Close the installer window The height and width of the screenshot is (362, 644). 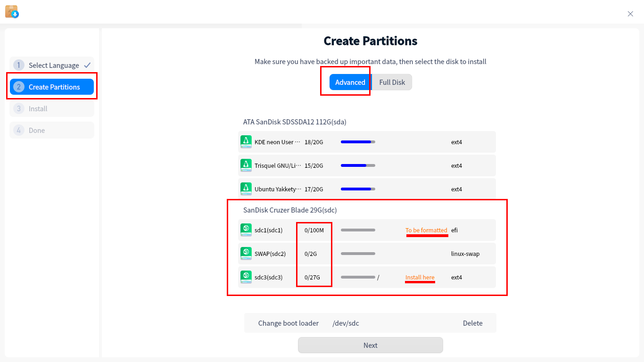click(x=630, y=14)
